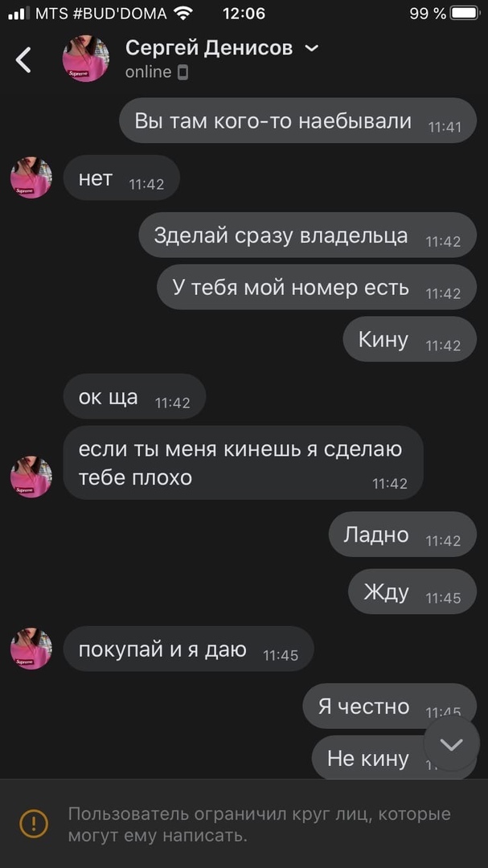Screen dimensions: 488x868
Task: Select the message "Вы там кого-то наебывали"
Action: (298, 121)
